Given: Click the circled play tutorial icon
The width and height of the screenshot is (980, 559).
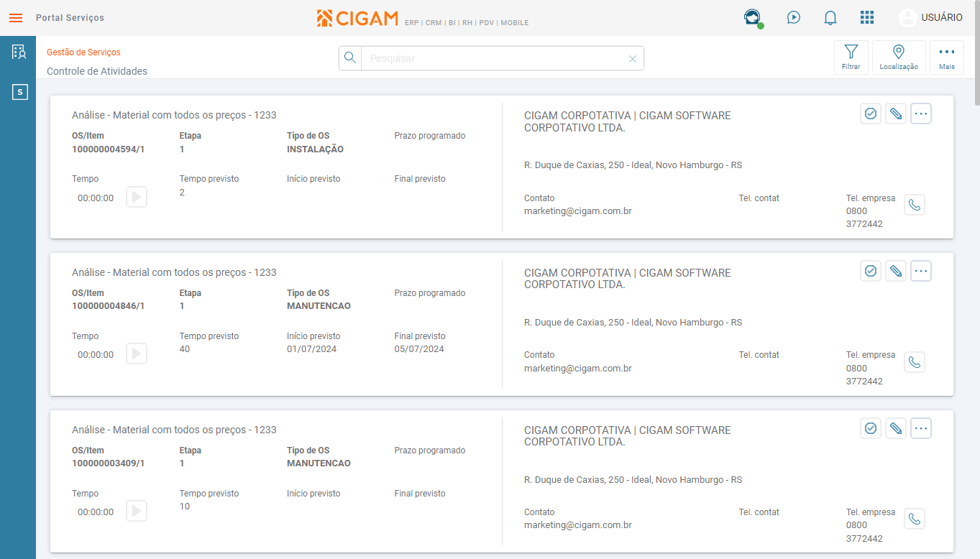Looking at the screenshot, I should coord(794,17).
